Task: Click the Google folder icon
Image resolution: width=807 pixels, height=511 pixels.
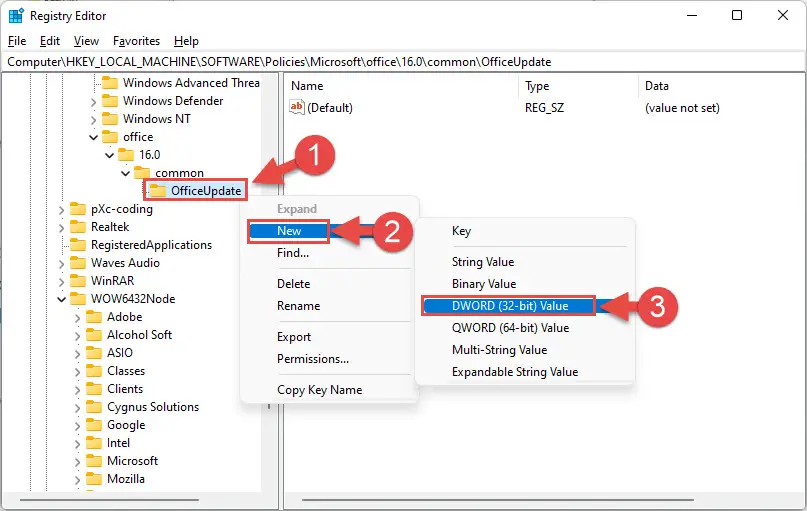Action: [x=94, y=425]
